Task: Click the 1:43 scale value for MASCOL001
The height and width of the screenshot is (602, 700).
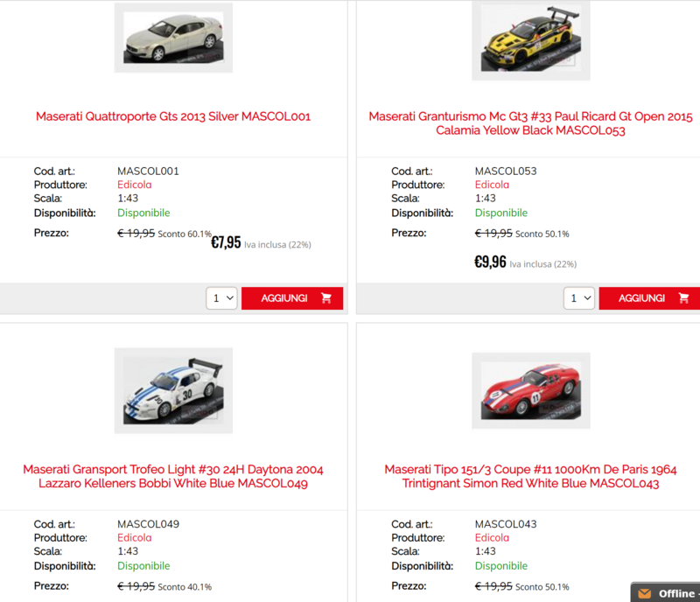Action: pos(128,198)
